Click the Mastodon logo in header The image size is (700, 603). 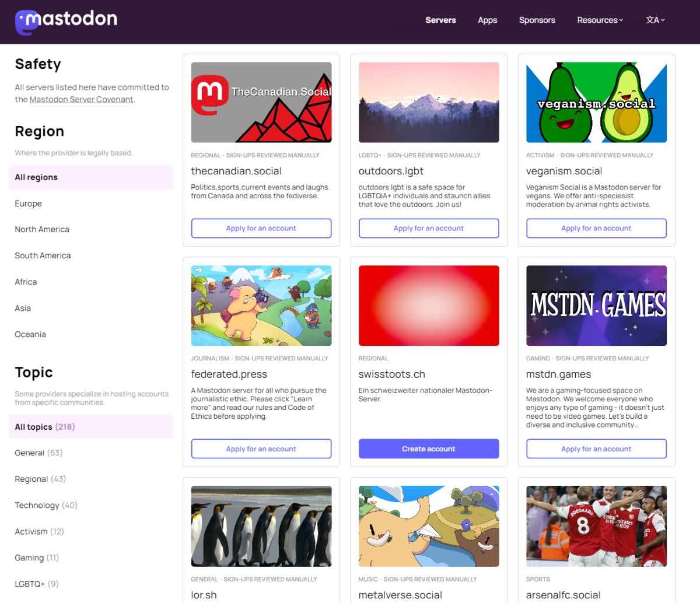(66, 21)
